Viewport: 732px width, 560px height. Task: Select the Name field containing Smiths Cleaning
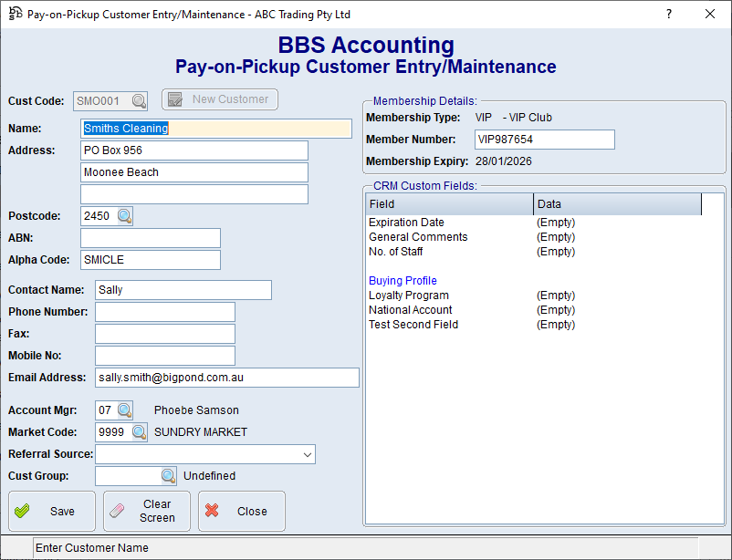pyautogui.click(x=215, y=129)
